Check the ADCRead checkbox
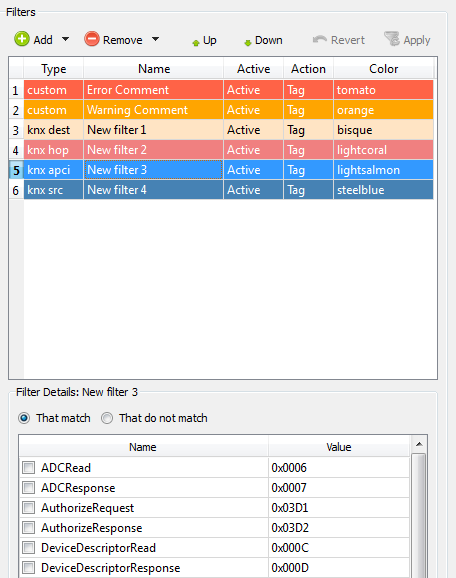Screen dimensions: 456x578 coord(28,467)
